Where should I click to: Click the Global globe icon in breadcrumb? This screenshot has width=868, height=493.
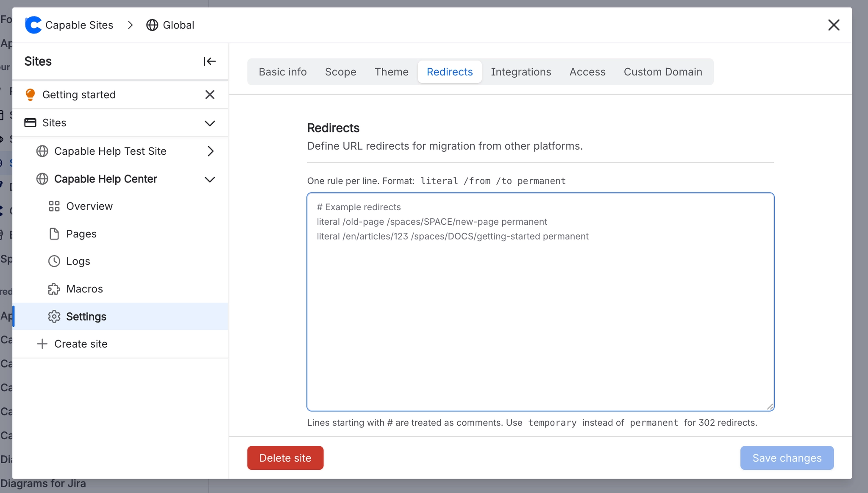(152, 25)
